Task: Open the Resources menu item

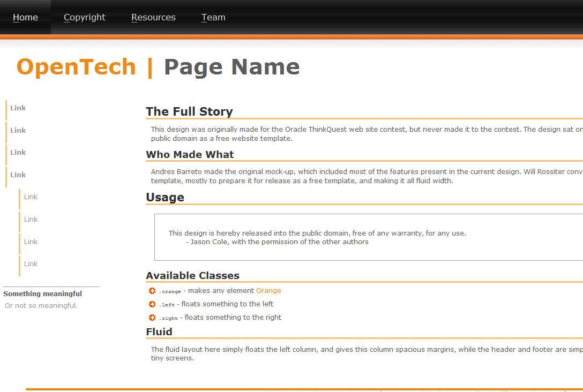Action: point(153,17)
